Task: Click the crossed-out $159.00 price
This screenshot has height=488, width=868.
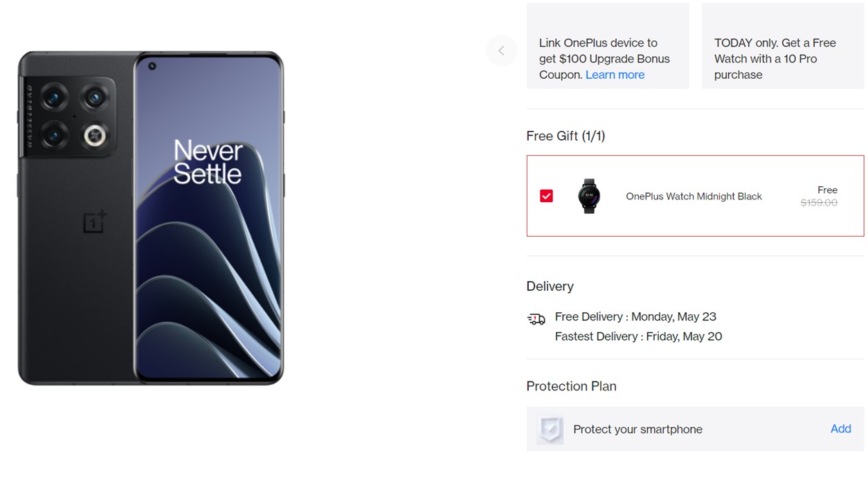Action: tap(819, 203)
